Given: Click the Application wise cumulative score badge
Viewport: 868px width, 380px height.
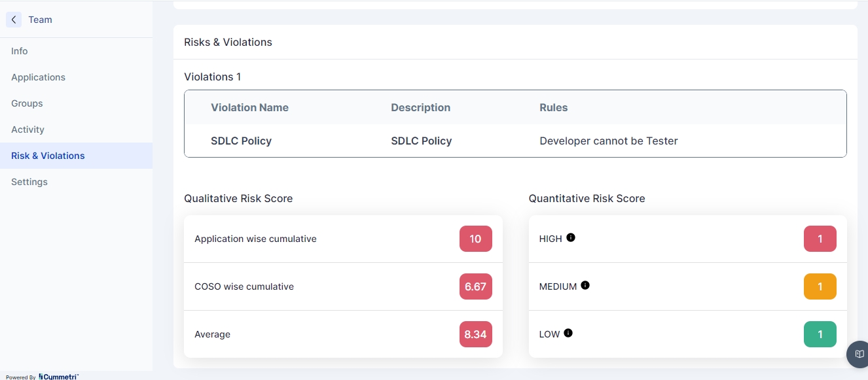Looking at the screenshot, I should pyautogui.click(x=475, y=239).
